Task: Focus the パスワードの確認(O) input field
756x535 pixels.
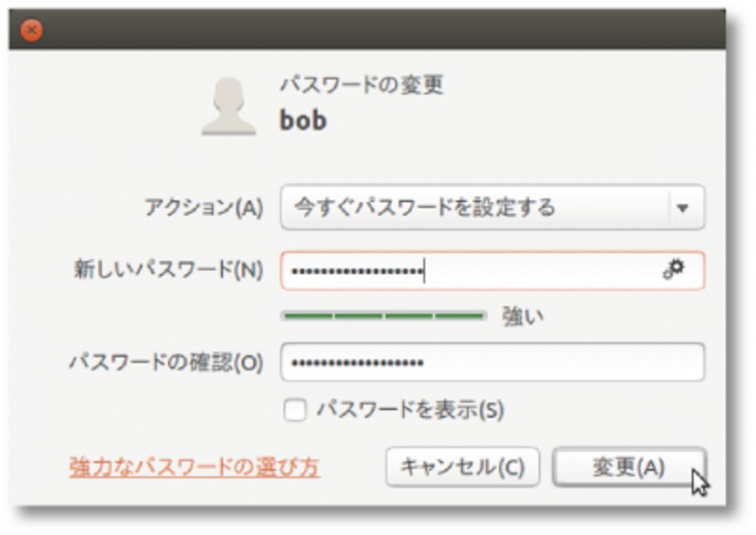Action: click(x=492, y=362)
